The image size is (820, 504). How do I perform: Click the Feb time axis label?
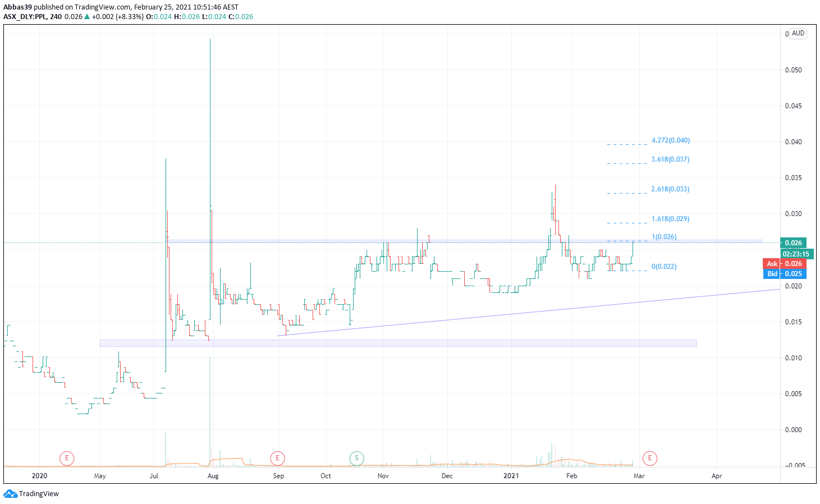571,476
